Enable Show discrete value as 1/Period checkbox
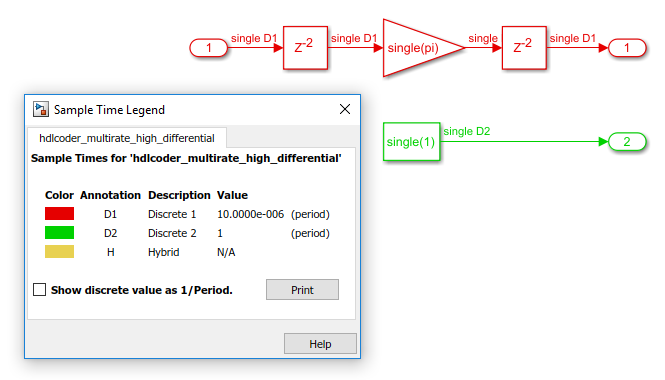This screenshot has height=380, width=665. click(39, 290)
